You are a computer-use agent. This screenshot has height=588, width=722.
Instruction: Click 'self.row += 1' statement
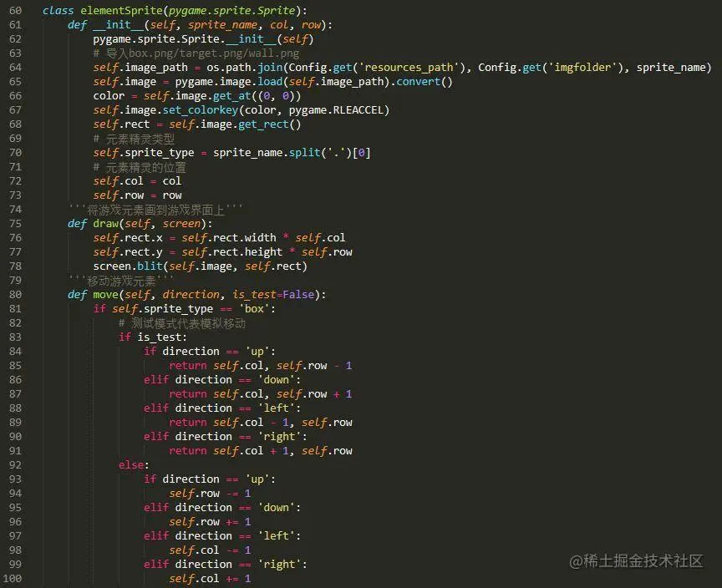pos(210,522)
